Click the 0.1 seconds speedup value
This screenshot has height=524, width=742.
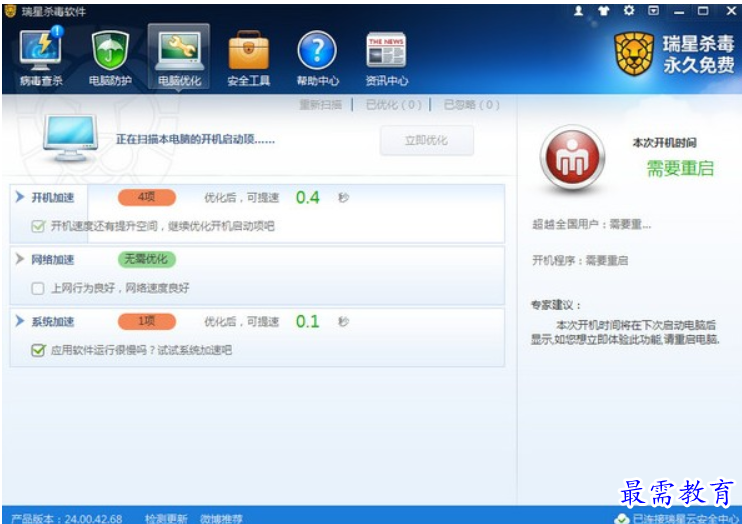point(308,322)
